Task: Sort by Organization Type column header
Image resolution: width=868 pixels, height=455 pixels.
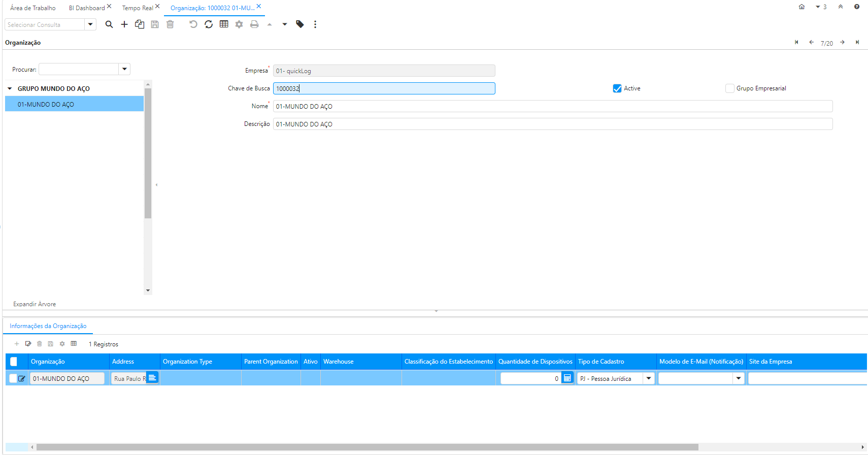Action: [x=187, y=362]
